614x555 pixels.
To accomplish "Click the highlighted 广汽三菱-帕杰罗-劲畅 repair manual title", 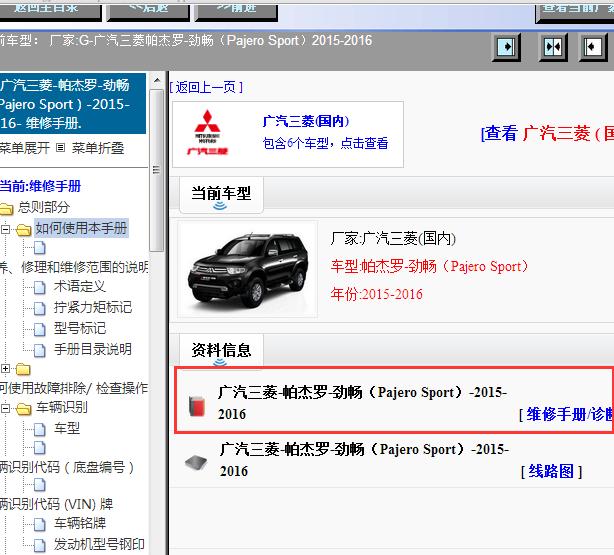I will pos(363,403).
